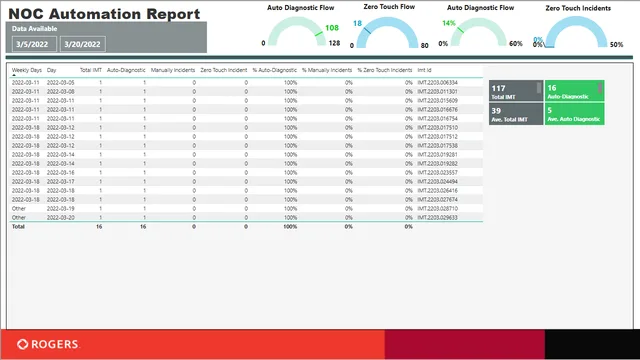The width and height of the screenshot is (640, 360).
Task: Select row with Imt Id IMT.2203.017538
Action: [246, 145]
